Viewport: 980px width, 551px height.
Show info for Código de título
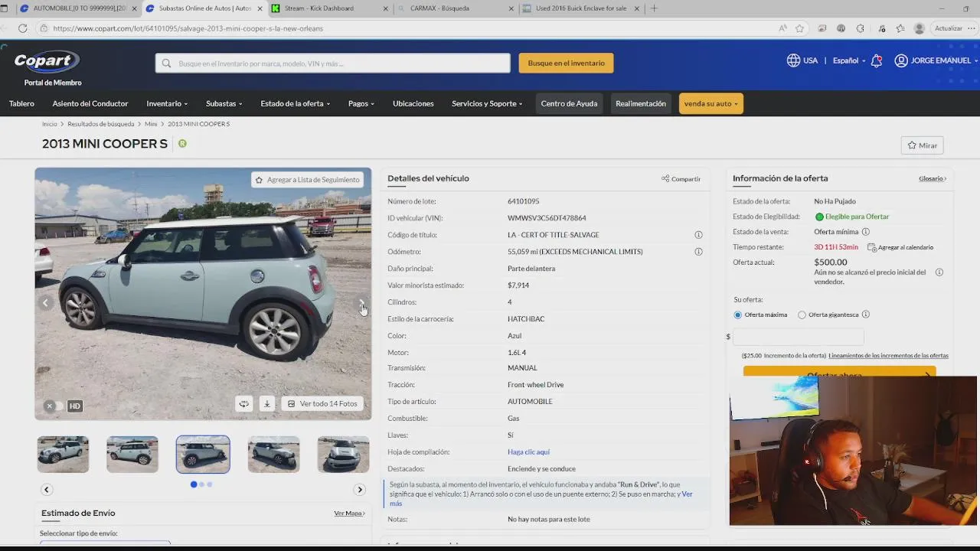(x=698, y=235)
